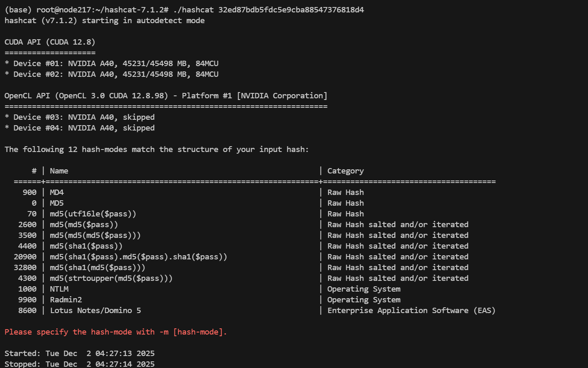Click the MD4 row with mode 900
This screenshot has width=588, height=368.
pos(57,192)
